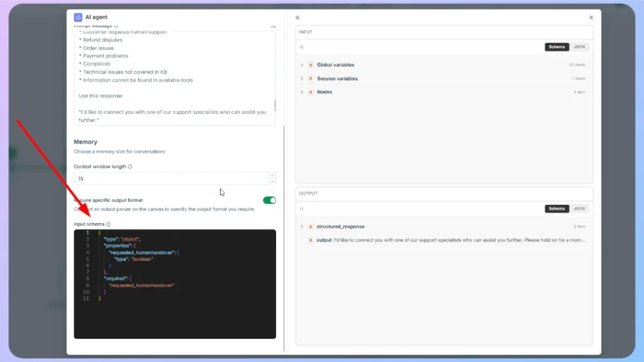Click the "requested_humanhandover" property on line 4
The height and width of the screenshot is (362, 644).
click(142, 253)
